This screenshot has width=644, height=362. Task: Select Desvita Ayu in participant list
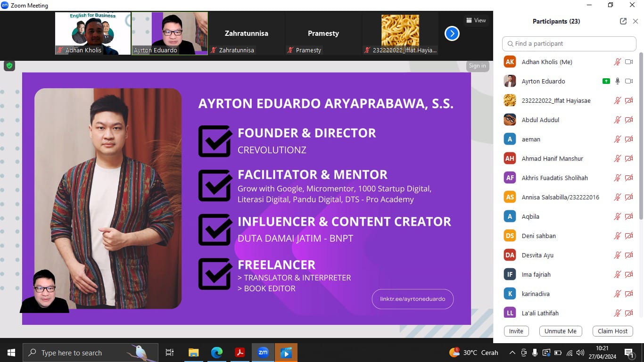pyautogui.click(x=569, y=255)
